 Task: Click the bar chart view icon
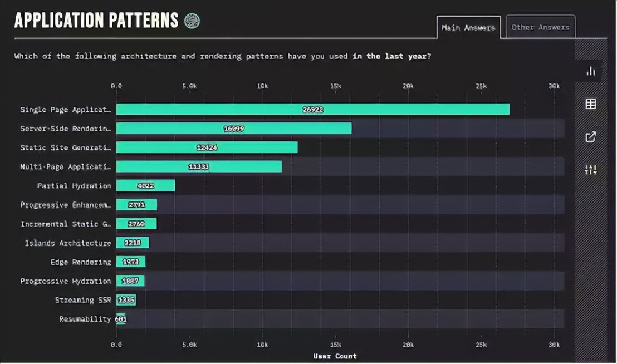[591, 71]
